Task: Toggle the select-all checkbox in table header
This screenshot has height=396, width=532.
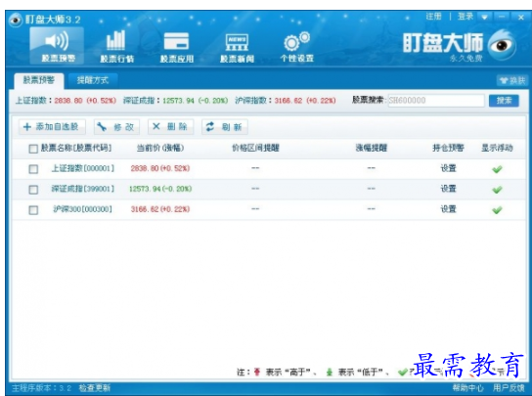Action: (33, 149)
